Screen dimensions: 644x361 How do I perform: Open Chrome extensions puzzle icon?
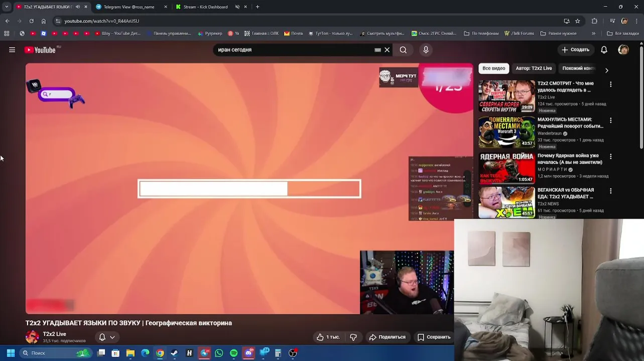595,21
